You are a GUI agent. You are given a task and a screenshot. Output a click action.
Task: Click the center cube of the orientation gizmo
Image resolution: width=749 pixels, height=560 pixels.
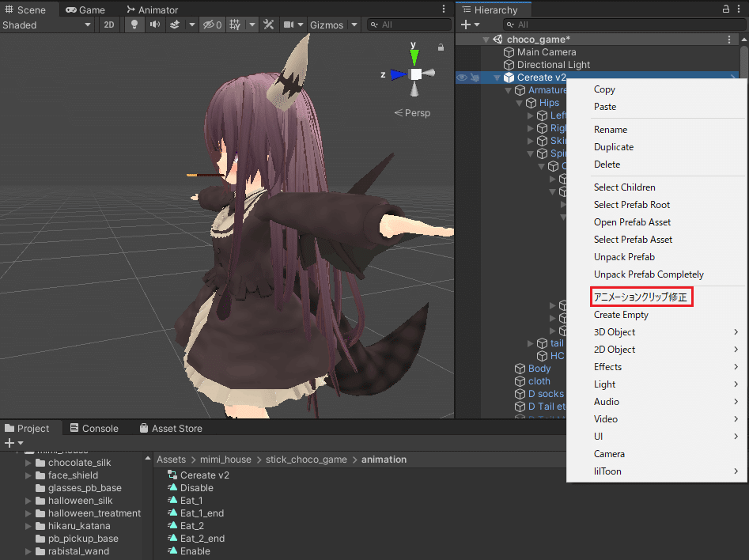[x=416, y=74]
